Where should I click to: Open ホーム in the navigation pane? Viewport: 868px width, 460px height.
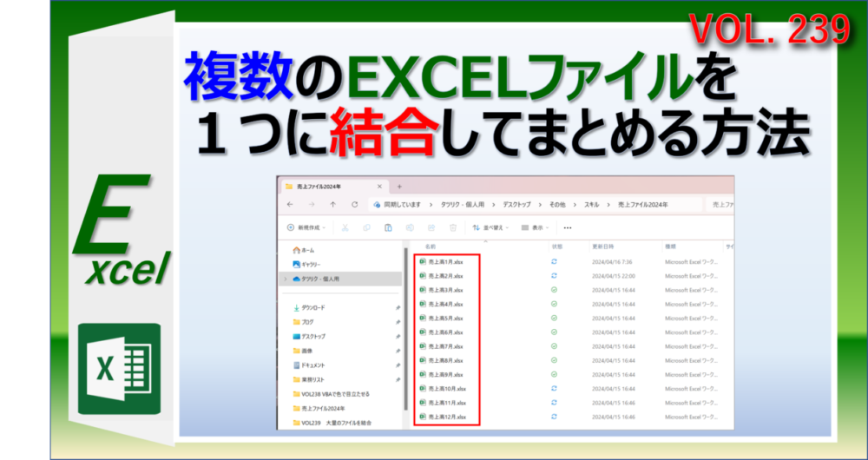(307, 250)
